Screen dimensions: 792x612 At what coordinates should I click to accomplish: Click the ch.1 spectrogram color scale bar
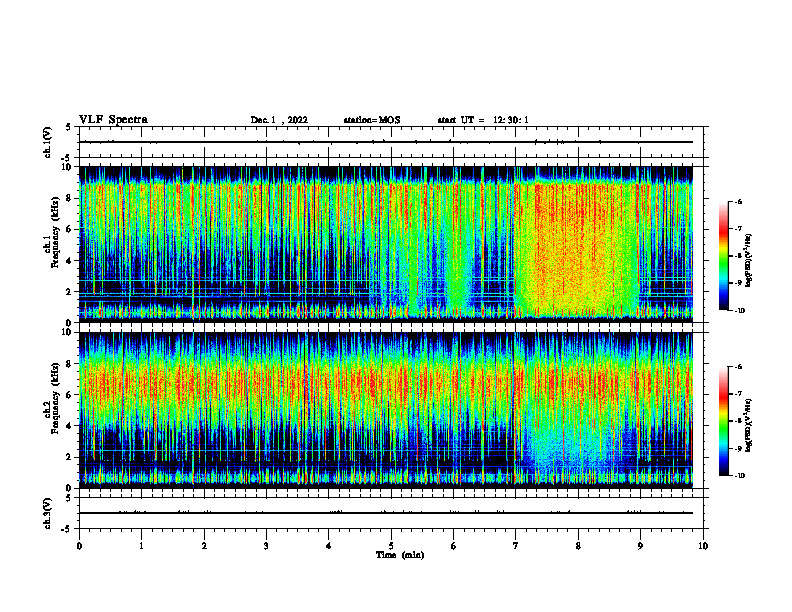723,256
